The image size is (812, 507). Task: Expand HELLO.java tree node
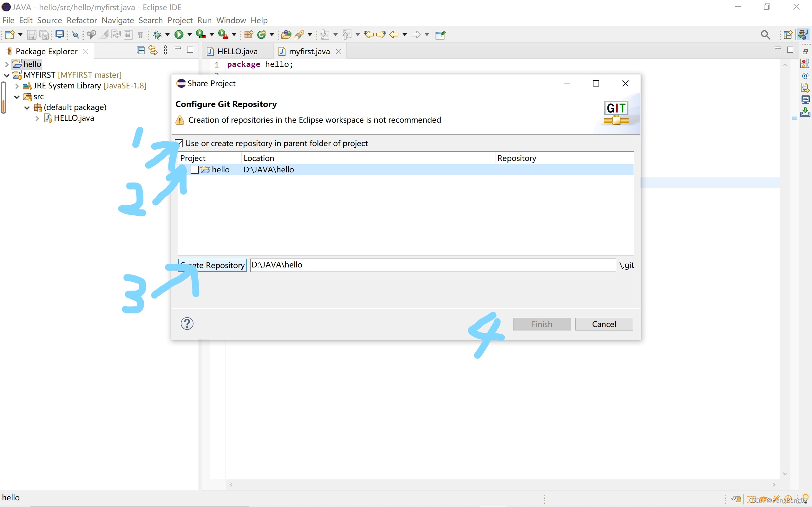pyautogui.click(x=37, y=119)
